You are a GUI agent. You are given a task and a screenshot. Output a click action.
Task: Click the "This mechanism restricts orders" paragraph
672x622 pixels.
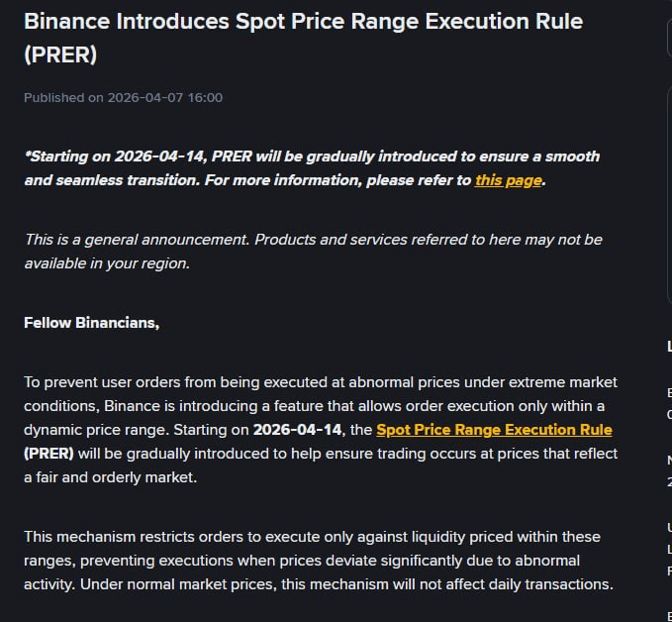tap(311, 537)
